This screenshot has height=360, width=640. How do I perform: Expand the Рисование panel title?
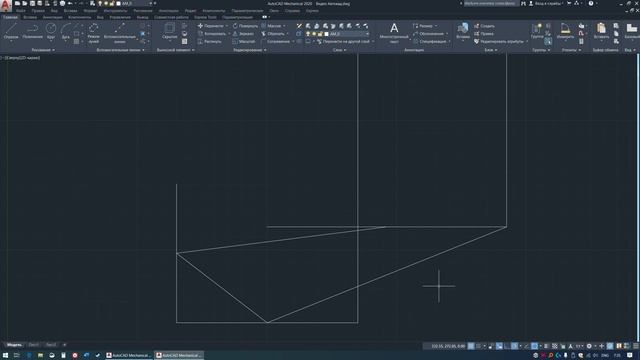point(43,50)
